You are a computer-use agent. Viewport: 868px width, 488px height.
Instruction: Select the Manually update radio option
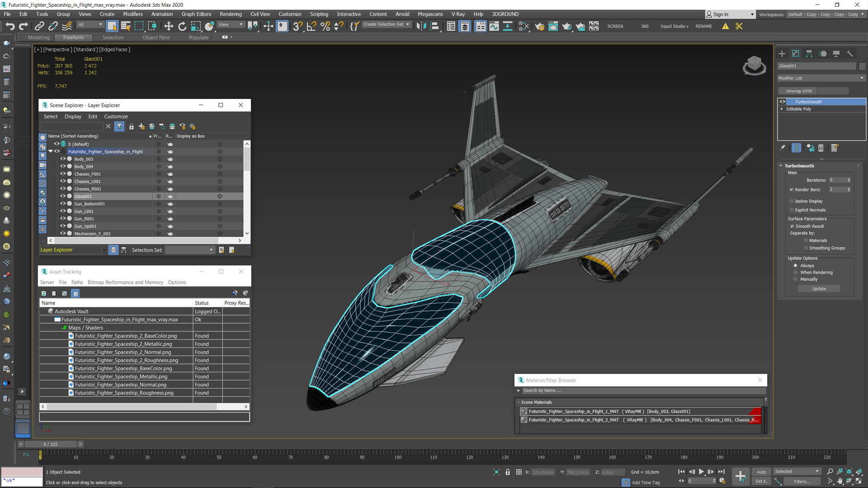click(796, 279)
